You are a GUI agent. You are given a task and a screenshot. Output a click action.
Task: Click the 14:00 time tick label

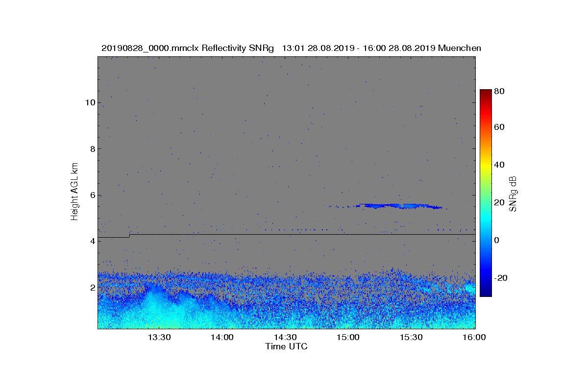pos(222,337)
